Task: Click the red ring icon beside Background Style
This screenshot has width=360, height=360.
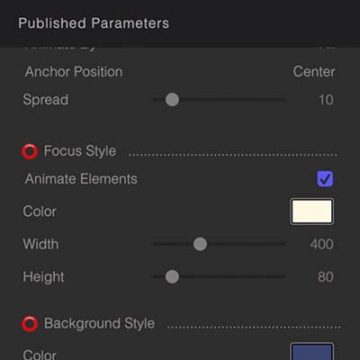Action: pyautogui.click(x=30, y=324)
